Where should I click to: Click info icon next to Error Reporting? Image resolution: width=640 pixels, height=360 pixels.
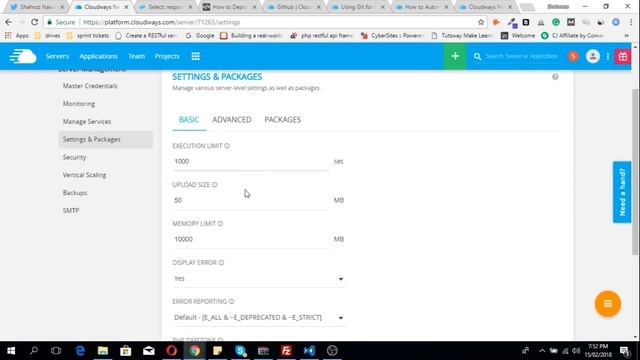click(x=231, y=301)
